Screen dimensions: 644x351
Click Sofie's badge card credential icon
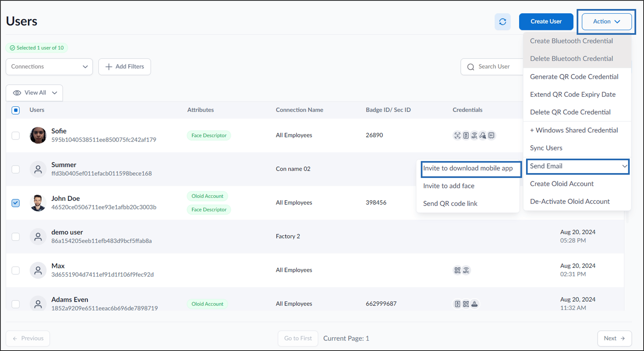[x=466, y=135]
